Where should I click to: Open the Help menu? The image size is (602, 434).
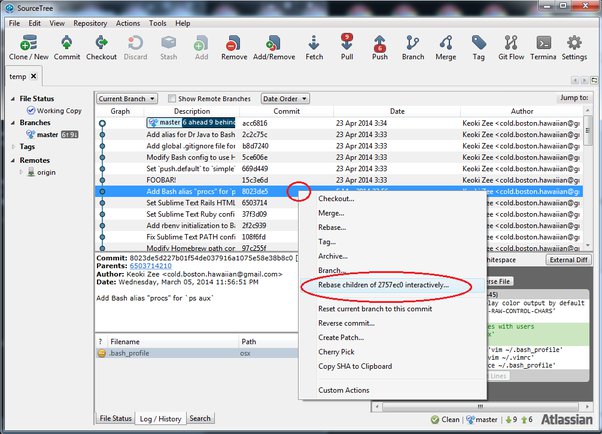tap(183, 23)
